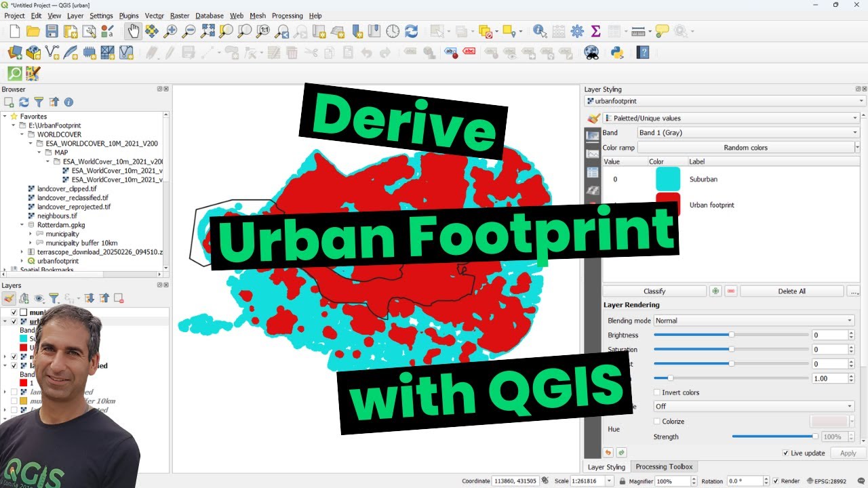Click the cyan Suburban color swatch
The width and height of the screenshot is (868, 488).
(668, 179)
